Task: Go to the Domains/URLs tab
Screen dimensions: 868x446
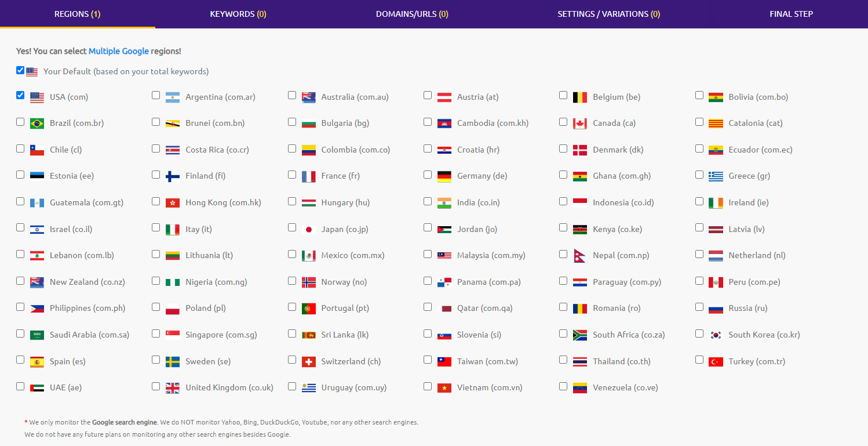Action: pyautogui.click(x=412, y=14)
